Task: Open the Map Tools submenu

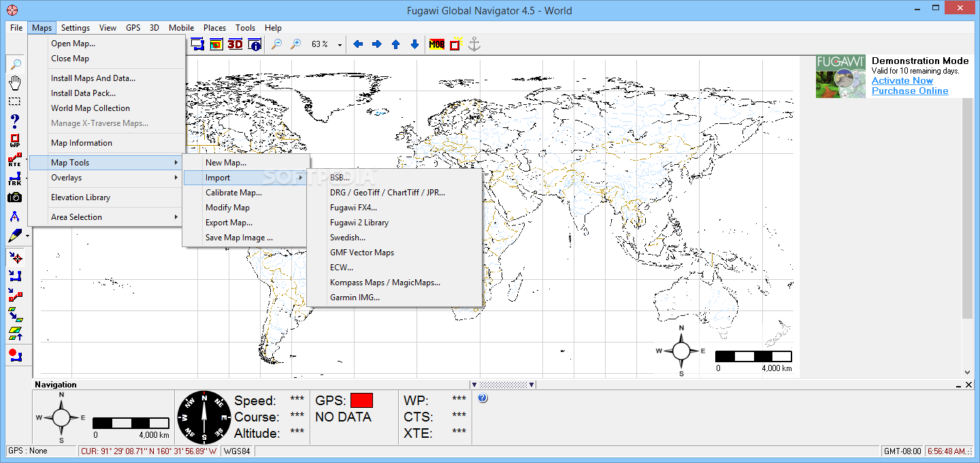Action: 106,163
